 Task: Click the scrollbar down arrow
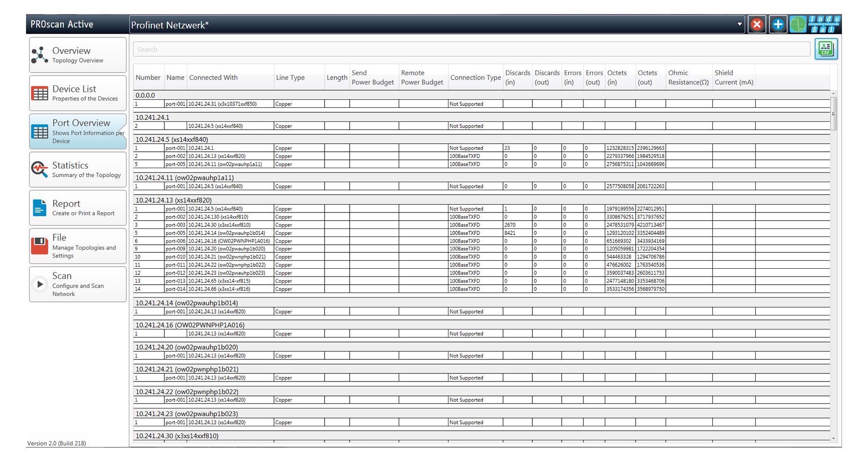point(834,438)
